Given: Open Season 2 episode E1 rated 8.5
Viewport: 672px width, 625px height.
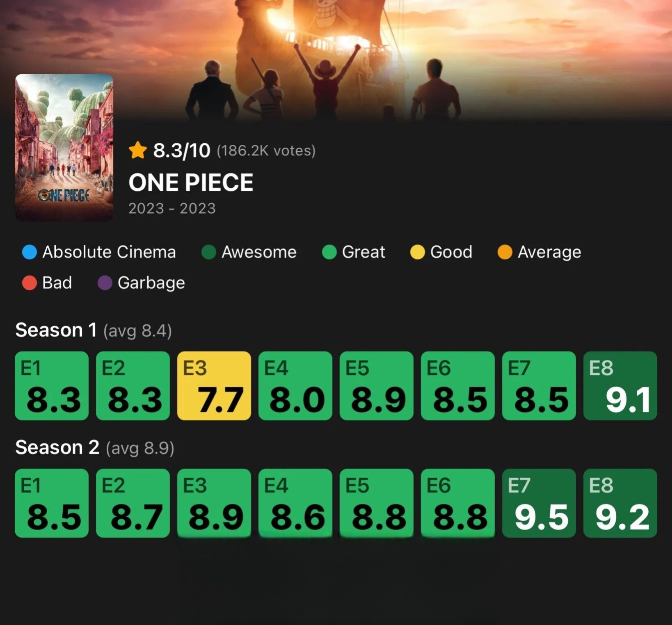Looking at the screenshot, I should pos(52,503).
